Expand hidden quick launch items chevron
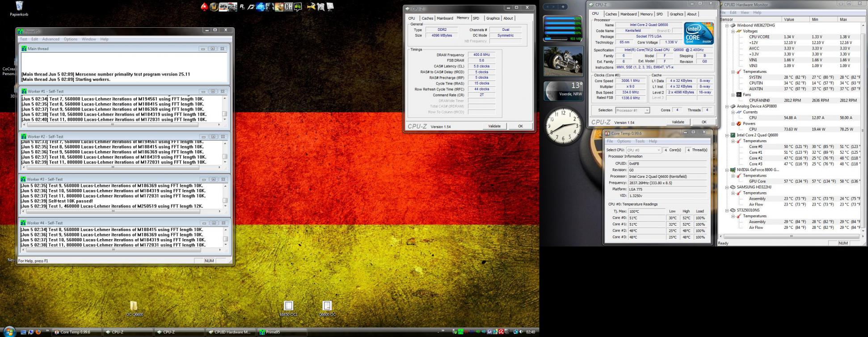Screen dimensions: 868x337 tap(47, 331)
